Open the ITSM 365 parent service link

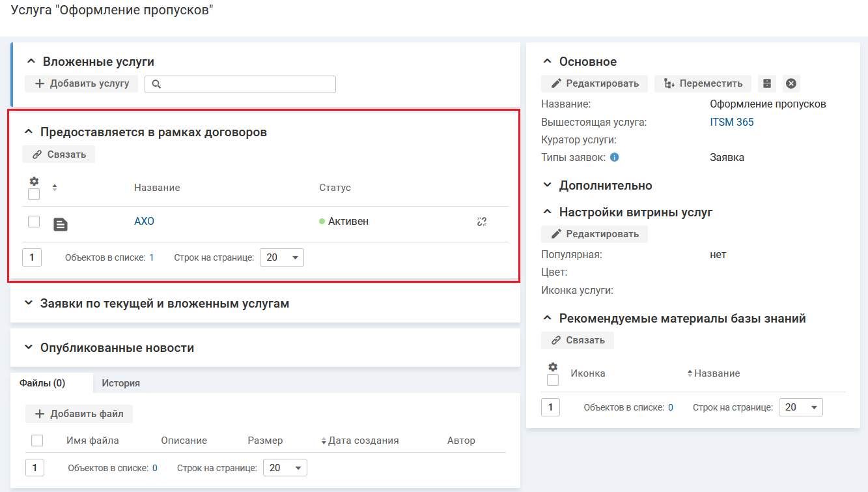click(x=731, y=122)
